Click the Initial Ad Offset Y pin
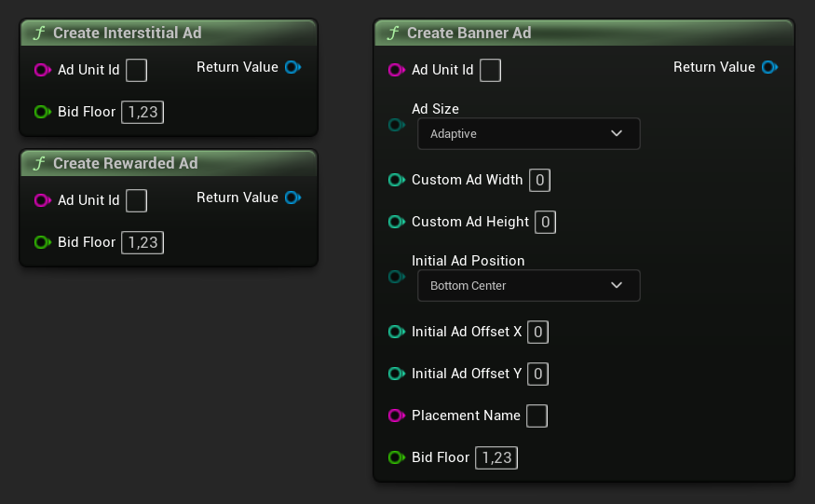 [396, 374]
